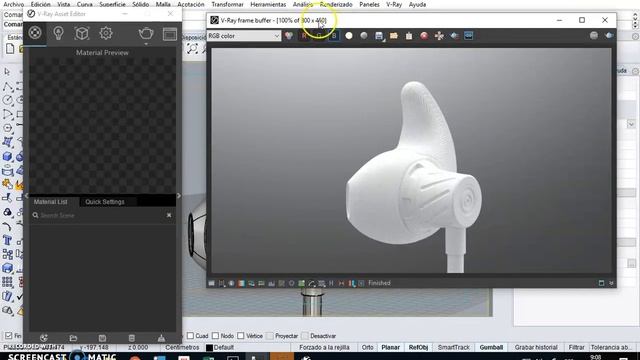Click the new document icon in Rhino toolbar
The height and width of the screenshot is (360, 640).
(x=10, y=49)
